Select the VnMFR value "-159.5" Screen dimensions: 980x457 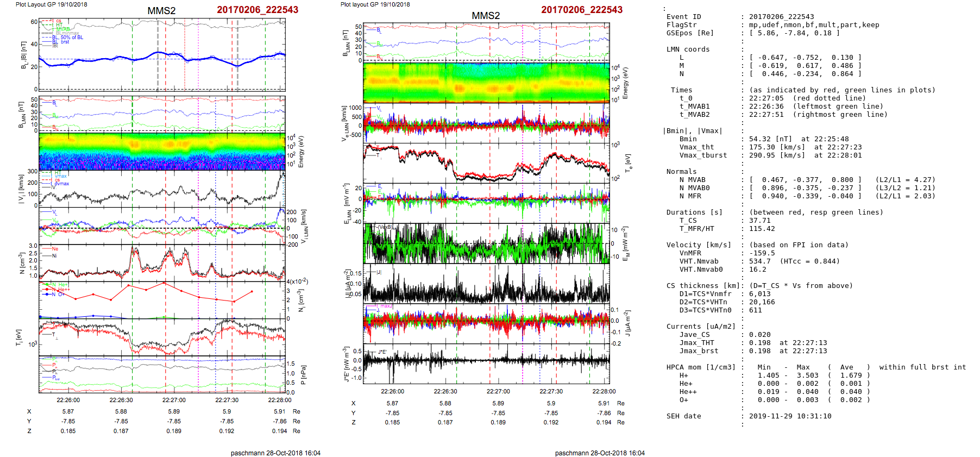(762, 253)
